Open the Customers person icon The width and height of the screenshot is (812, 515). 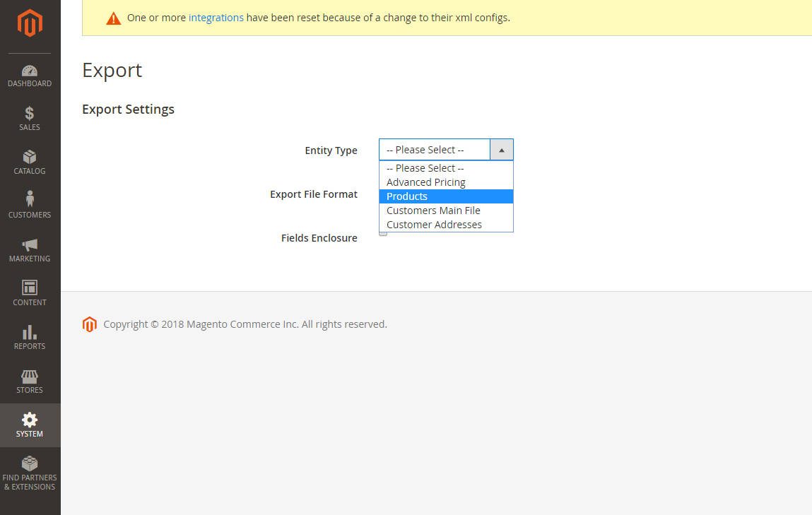(x=30, y=199)
